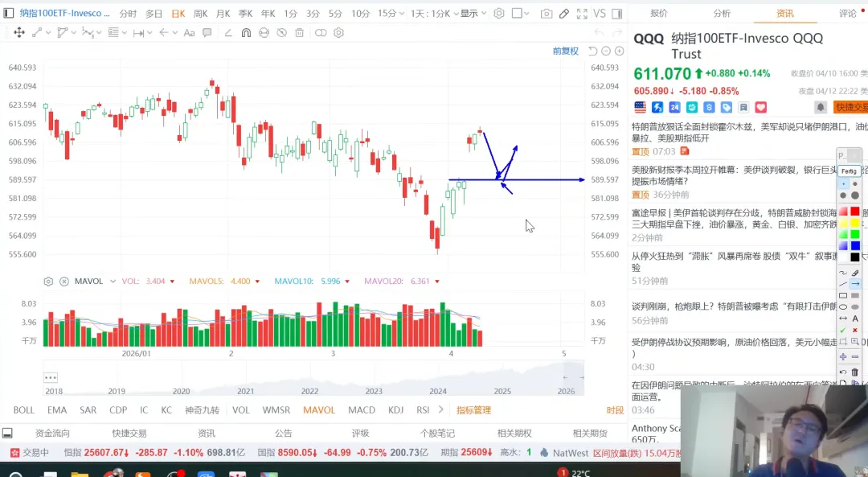Screen dimensions: 868x477
Task: Zoom in chart with plus circle
Action: click(x=620, y=51)
